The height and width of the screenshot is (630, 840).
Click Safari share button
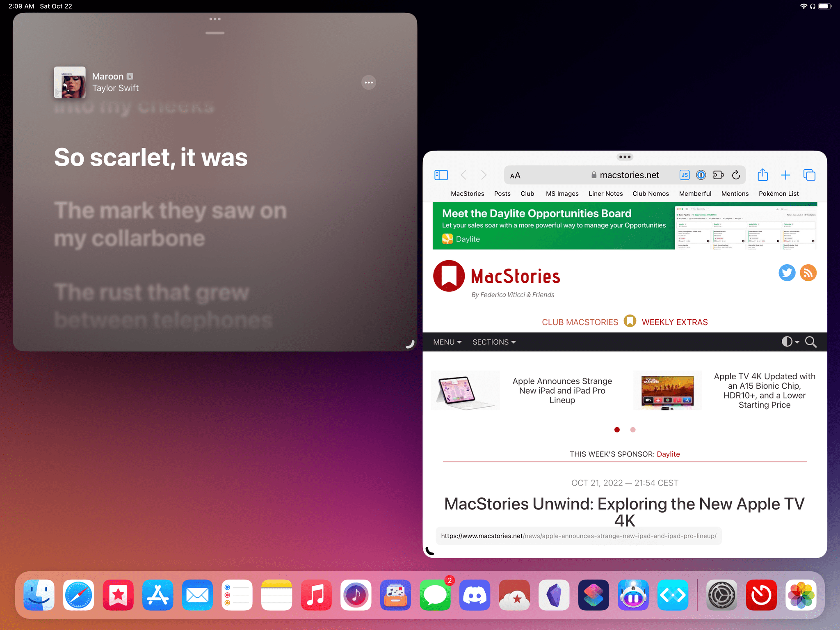pos(762,175)
